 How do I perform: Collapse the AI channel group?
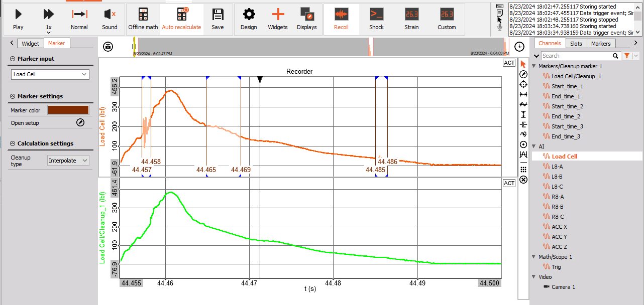tap(534, 146)
